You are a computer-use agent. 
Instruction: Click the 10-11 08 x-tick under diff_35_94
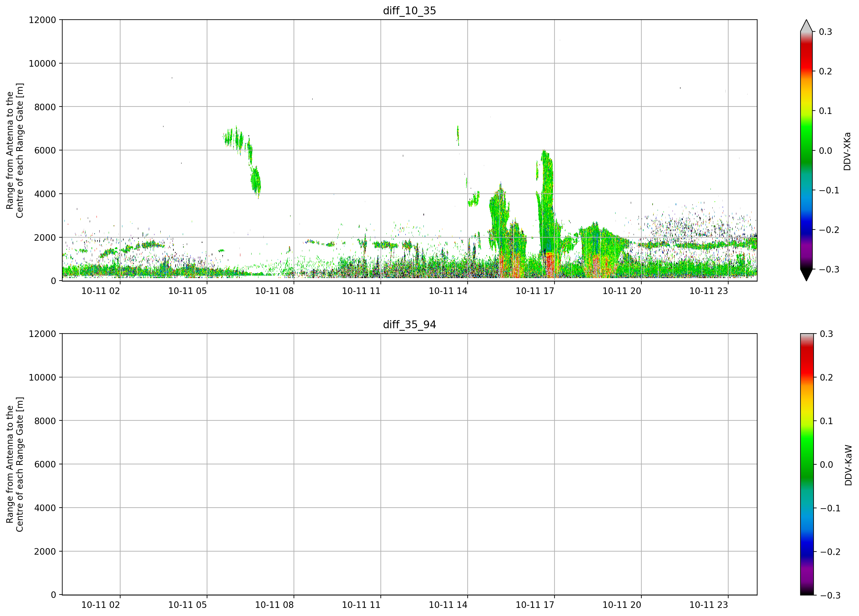point(274,605)
